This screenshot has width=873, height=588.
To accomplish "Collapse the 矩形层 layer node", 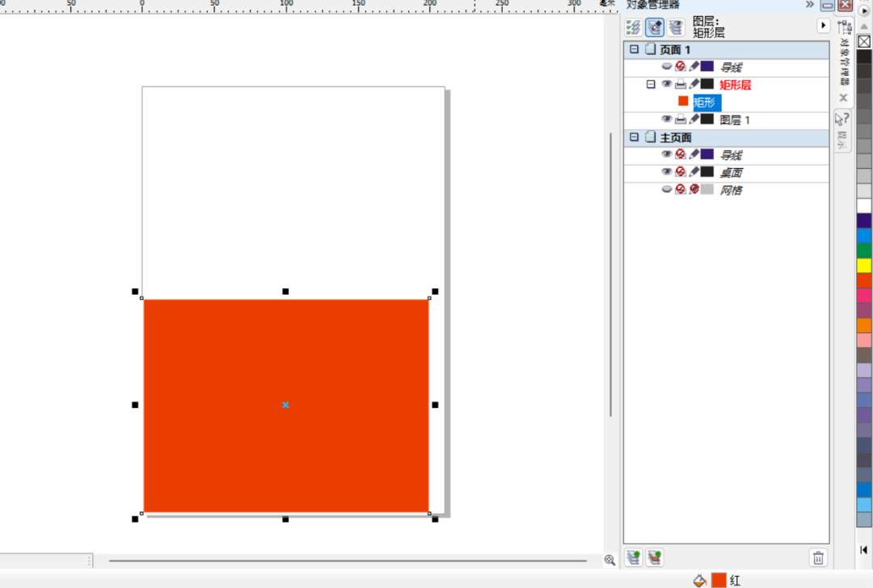I will click(651, 84).
